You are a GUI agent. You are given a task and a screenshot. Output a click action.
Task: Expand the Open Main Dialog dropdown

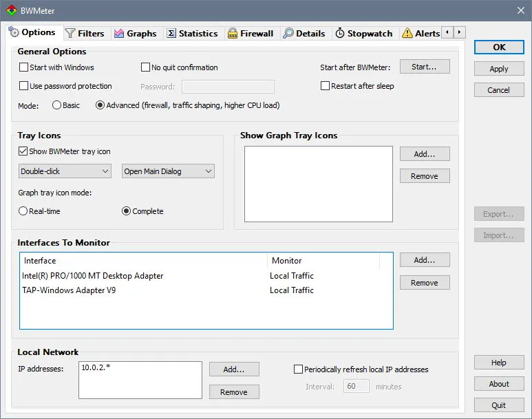pos(169,171)
